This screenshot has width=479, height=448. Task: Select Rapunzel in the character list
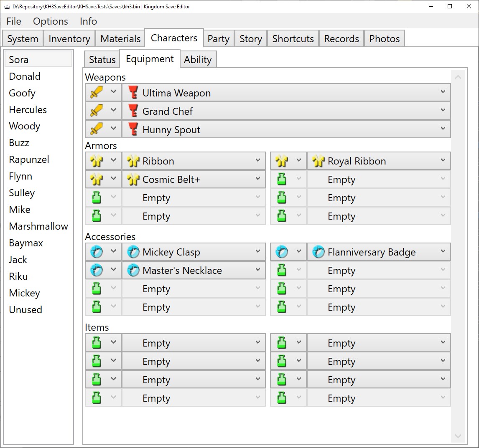[x=38, y=159]
